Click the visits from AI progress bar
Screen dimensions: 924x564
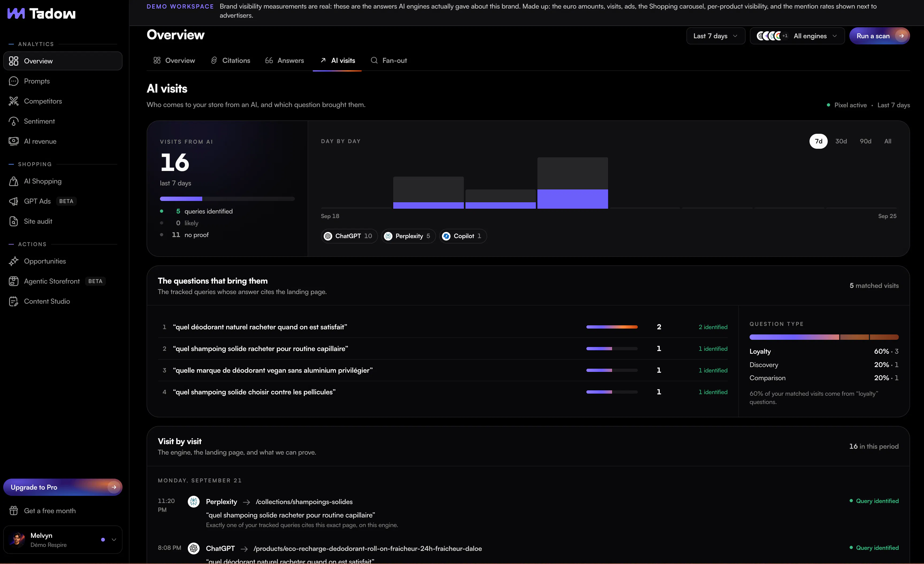point(227,199)
